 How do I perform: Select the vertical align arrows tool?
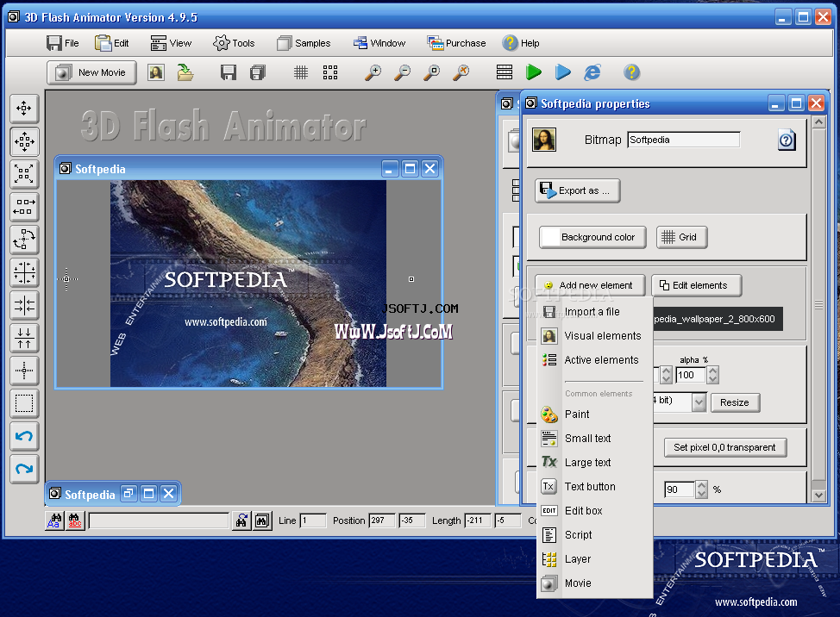[24, 338]
